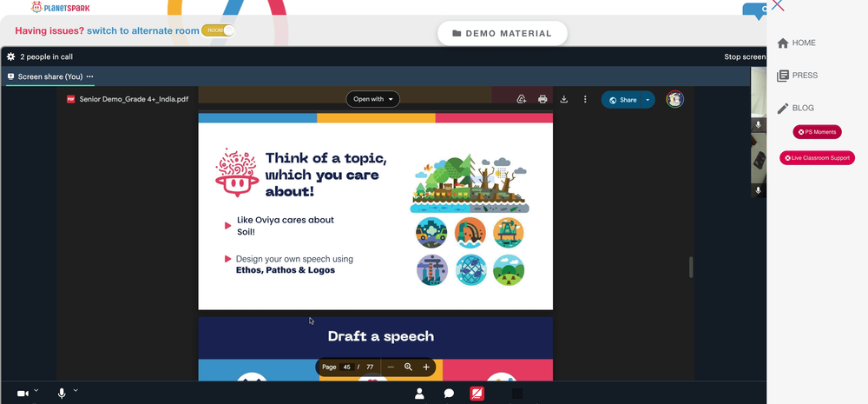Screen dimensions: 868x404
Task: Open the Google account avatar
Action: (674, 100)
